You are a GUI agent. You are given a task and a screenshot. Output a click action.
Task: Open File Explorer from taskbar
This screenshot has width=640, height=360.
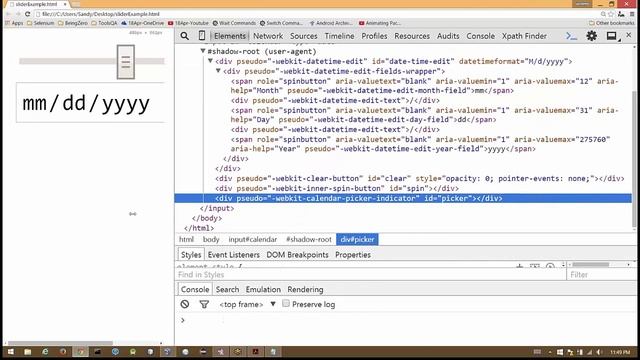pyautogui.click(x=28, y=352)
